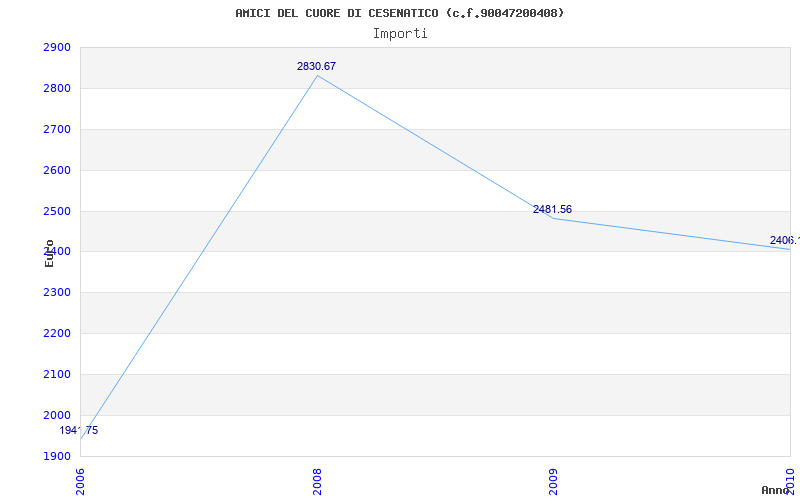Click the 1941.75 data label
Screen dimensions: 800x500
[79, 430]
